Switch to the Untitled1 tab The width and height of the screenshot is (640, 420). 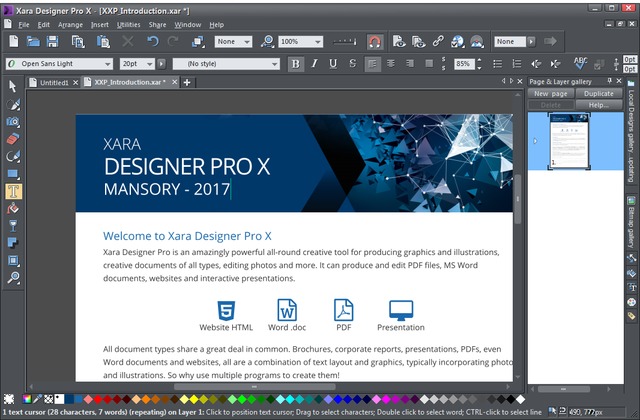pos(53,82)
